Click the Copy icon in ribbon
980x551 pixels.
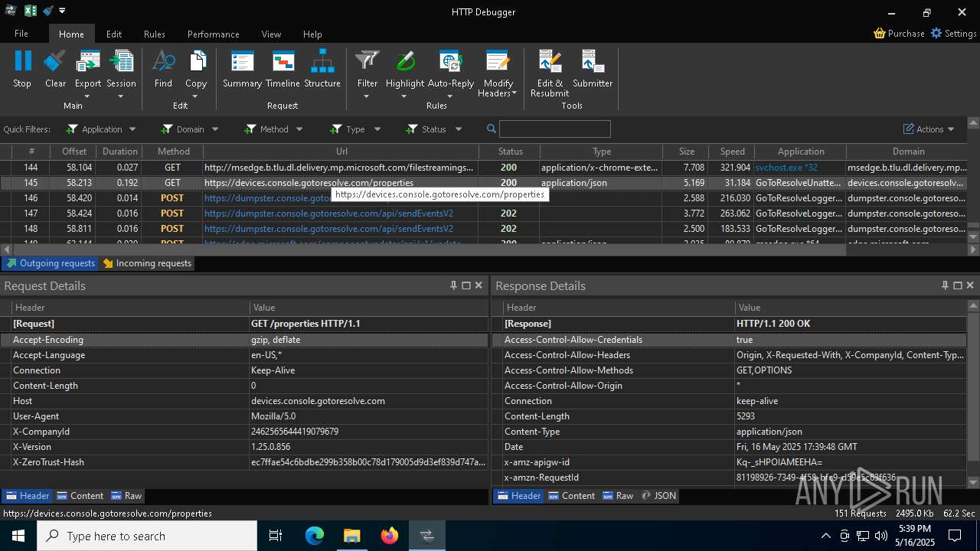pyautogui.click(x=197, y=61)
